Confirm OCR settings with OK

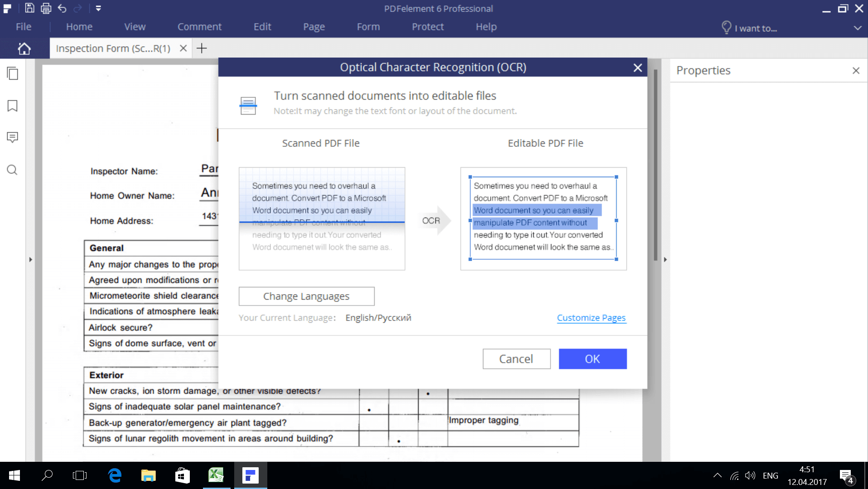click(592, 358)
